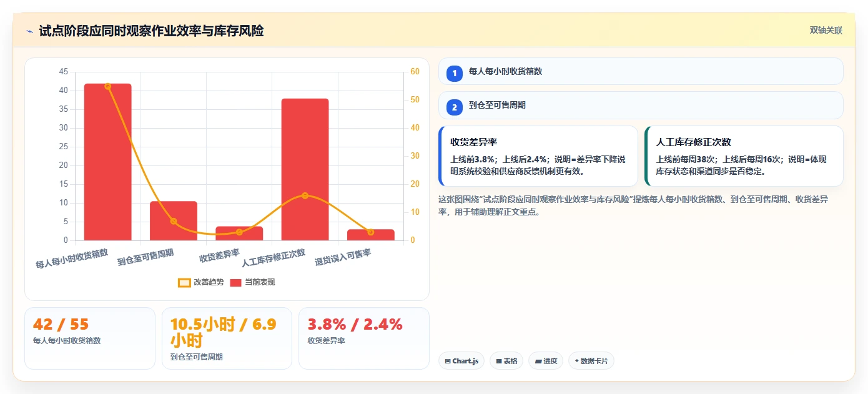
Task: Click the right axis value 60
Action: (415, 72)
